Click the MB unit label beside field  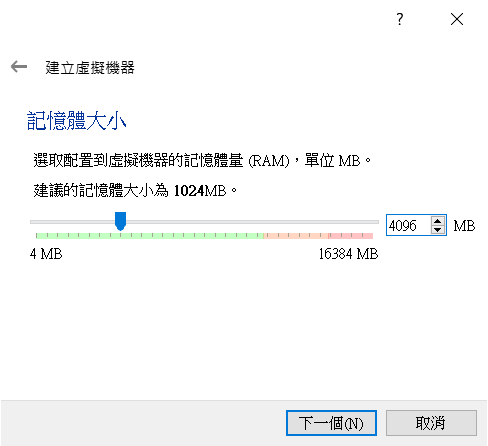[x=464, y=226]
